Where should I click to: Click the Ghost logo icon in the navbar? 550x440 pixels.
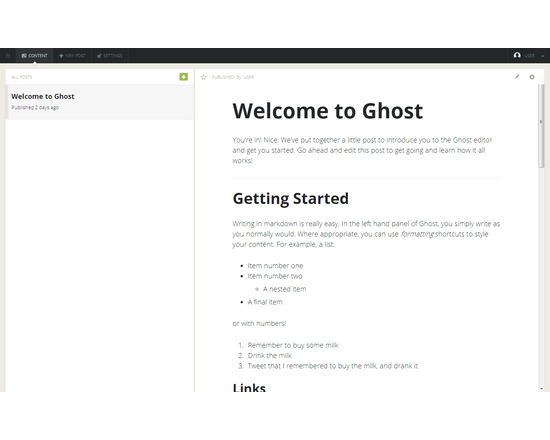8,56
